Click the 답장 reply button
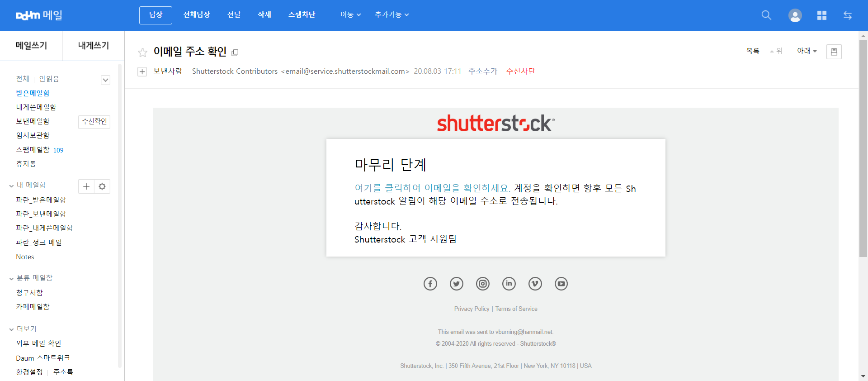 tap(156, 15)
